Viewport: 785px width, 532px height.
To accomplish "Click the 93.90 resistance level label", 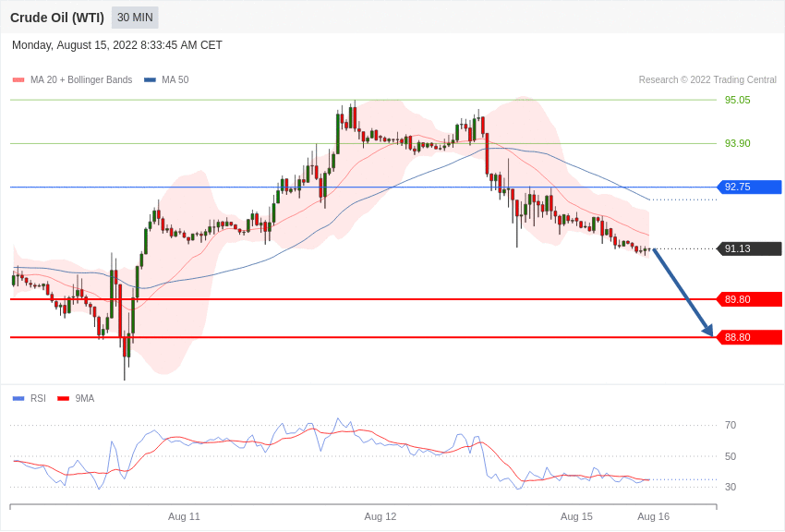I will [738, 144].
